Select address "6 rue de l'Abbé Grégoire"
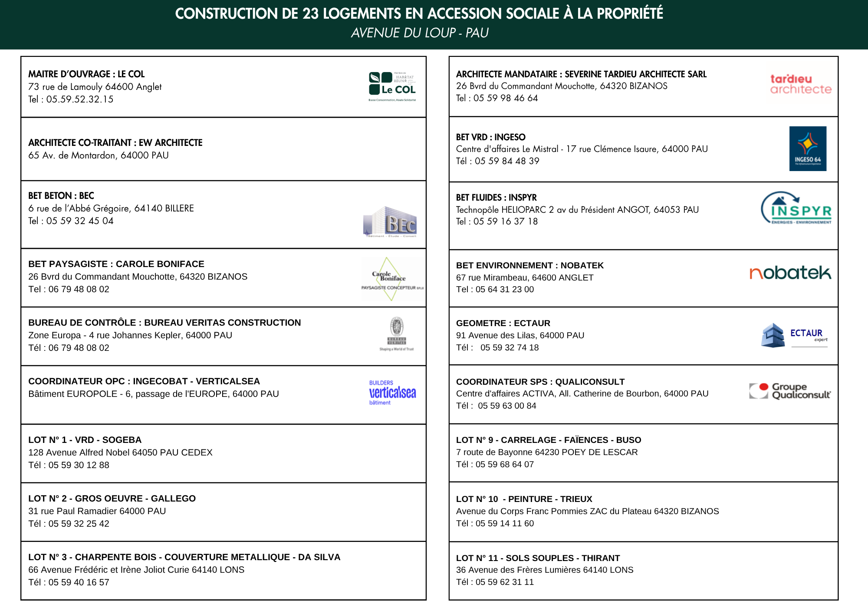The width and height of the screenshot is (868, 614). [79, 208]
